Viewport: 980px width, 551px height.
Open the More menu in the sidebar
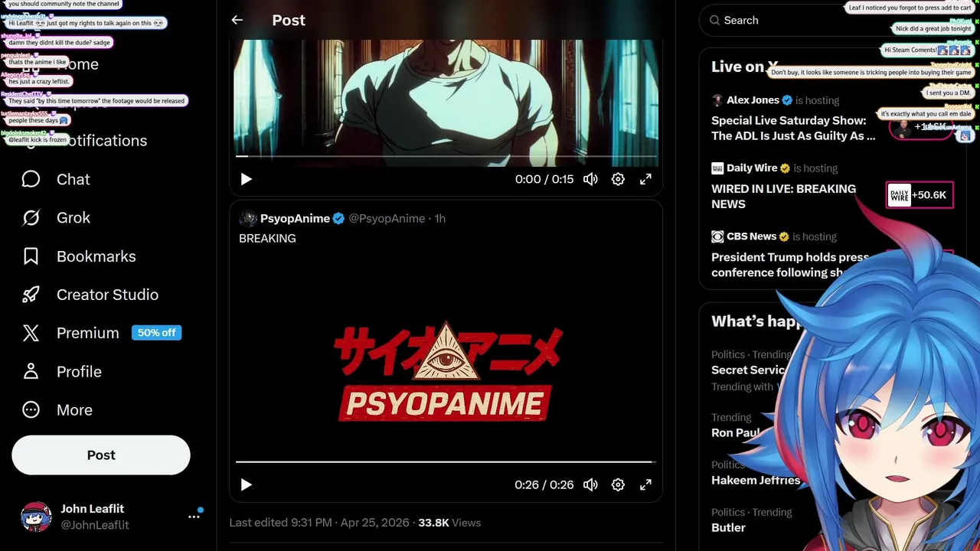click(x=57, y=409)
